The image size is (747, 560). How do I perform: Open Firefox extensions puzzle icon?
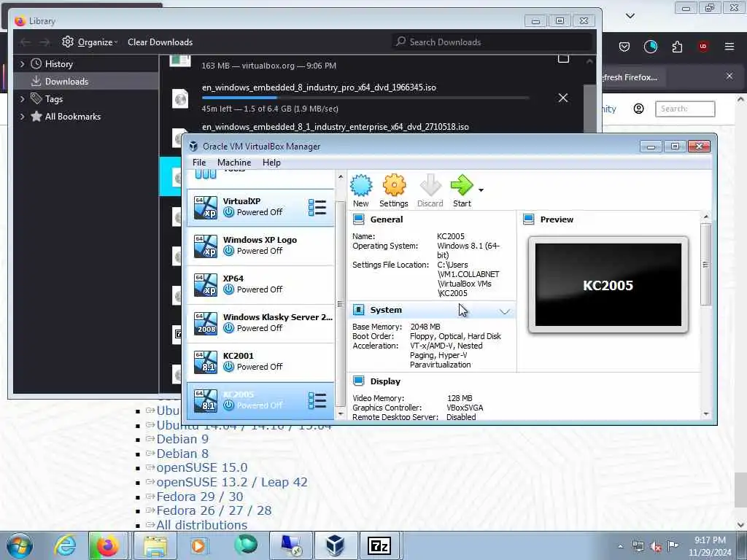pos(677,46)
